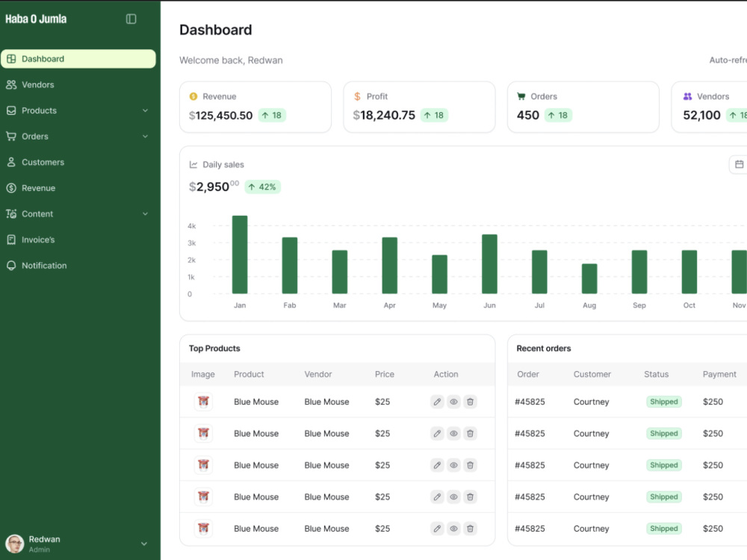Click the Customers person icon in sidebar
The image size is (747, 560).
(11, 162)
